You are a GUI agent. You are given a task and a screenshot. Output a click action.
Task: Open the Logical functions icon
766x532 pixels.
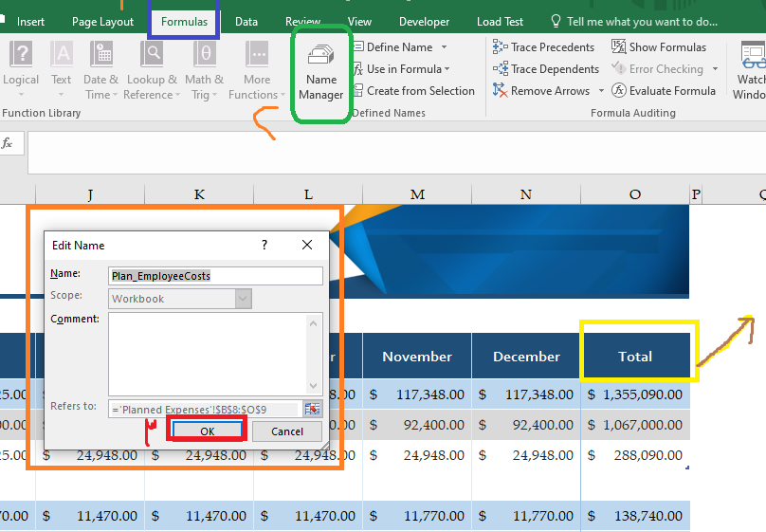click(21, 69)
